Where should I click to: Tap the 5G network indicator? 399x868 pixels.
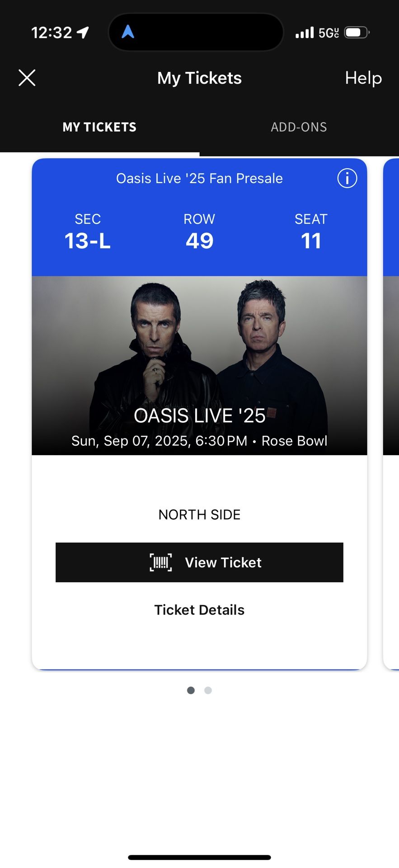329,33
